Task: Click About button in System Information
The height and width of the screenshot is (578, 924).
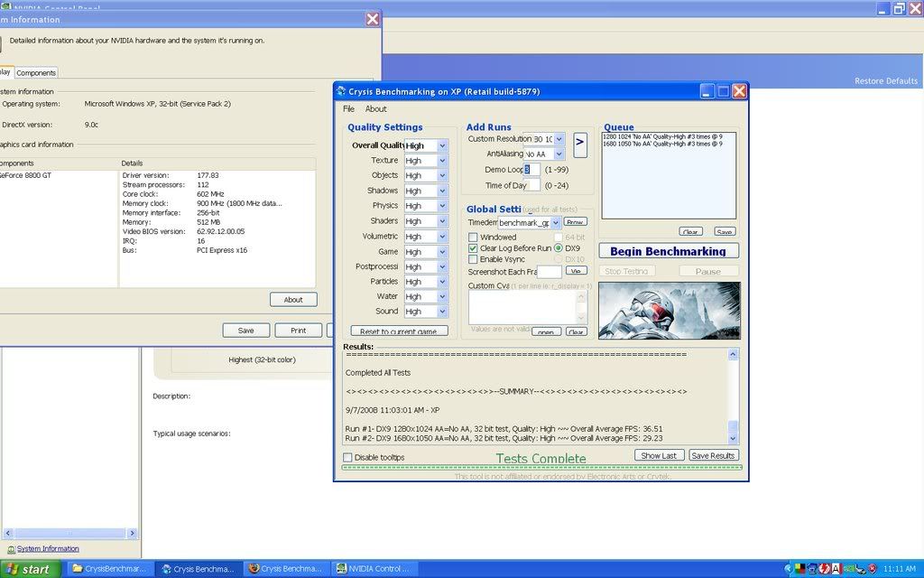Action: pos(293,300)
